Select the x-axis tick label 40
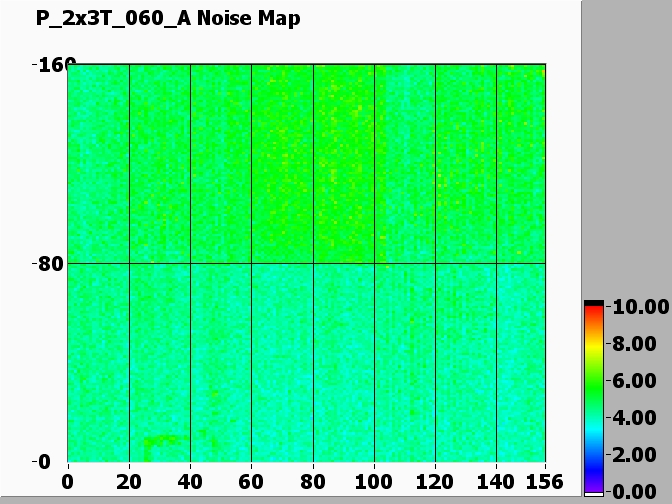Image resolution: width=672 pixels, height=504 pixels. pyautogui.click(x=190, y=482)
